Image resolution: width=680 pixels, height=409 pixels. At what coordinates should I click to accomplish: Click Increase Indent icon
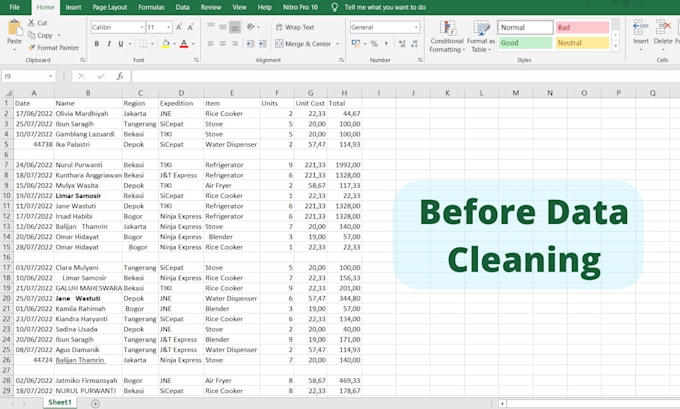(x=262, y=44)
